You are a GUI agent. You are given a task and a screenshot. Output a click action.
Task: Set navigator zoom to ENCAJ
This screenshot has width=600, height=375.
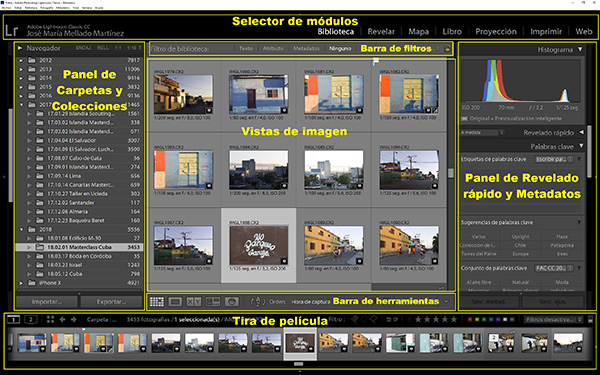click(83, 48)
